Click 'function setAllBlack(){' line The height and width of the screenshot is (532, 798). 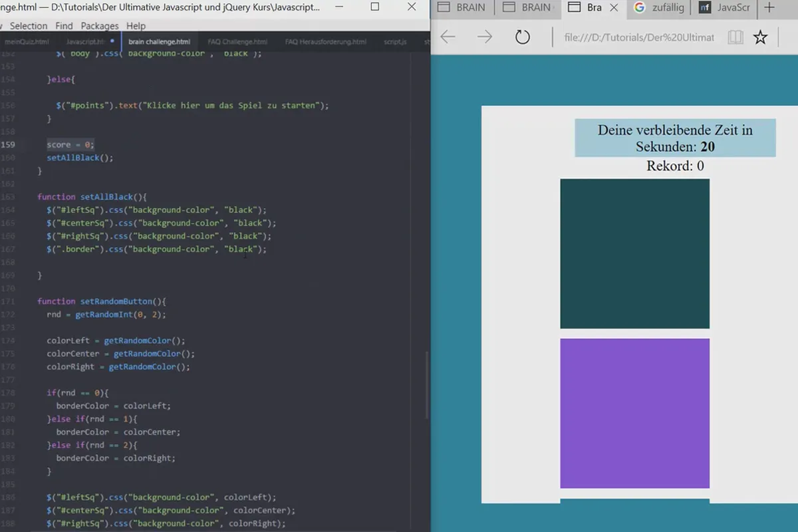(91, 197)
